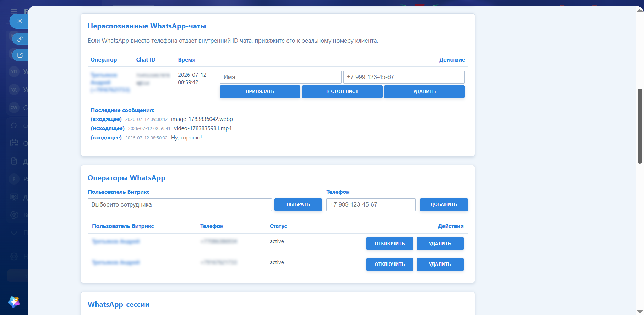Click the vertical scrollbar thumb
This screenshot has height=315, width=644.
coord(640,126)
